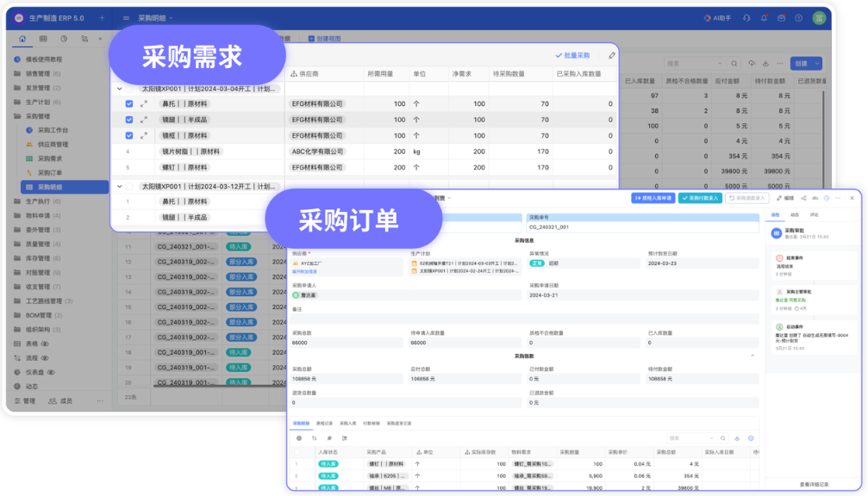Open the headset support icon in top bar
Viewport: 868px width, 496px height.
point(746,18)
